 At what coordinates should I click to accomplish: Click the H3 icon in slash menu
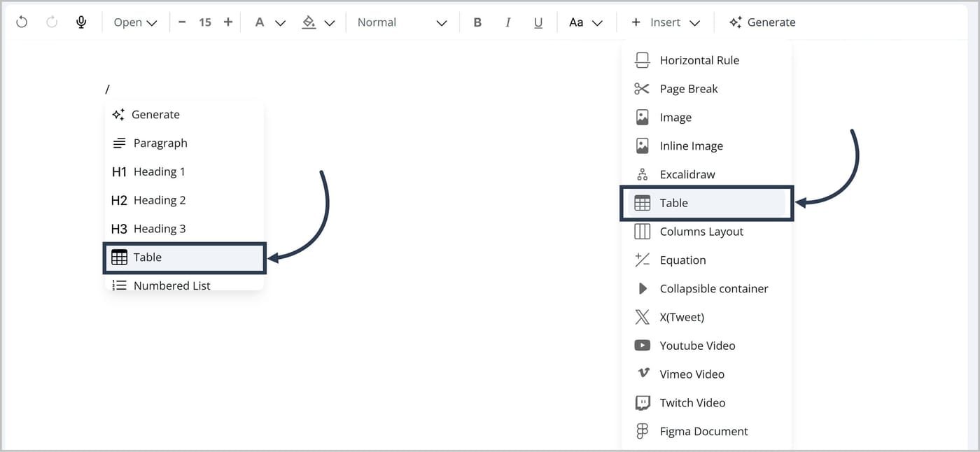119,229
